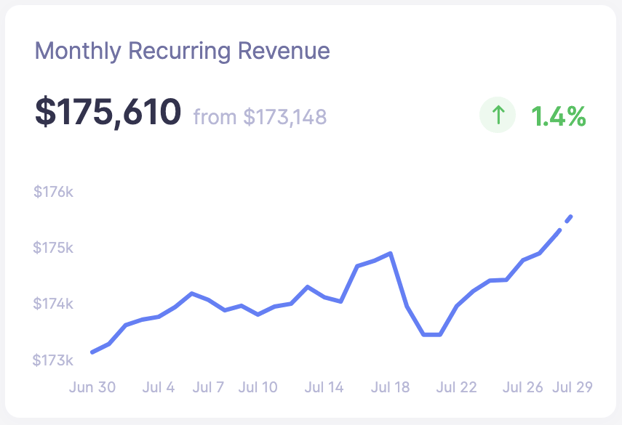622x425 pixels.
Task: Select the Jul 22 x-axis label
Action: [456, 386]
